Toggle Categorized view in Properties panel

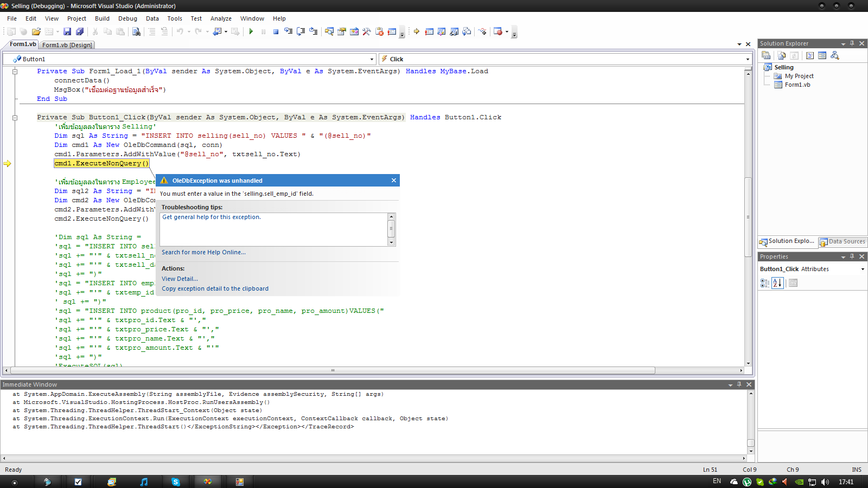[x=765, y=283]
